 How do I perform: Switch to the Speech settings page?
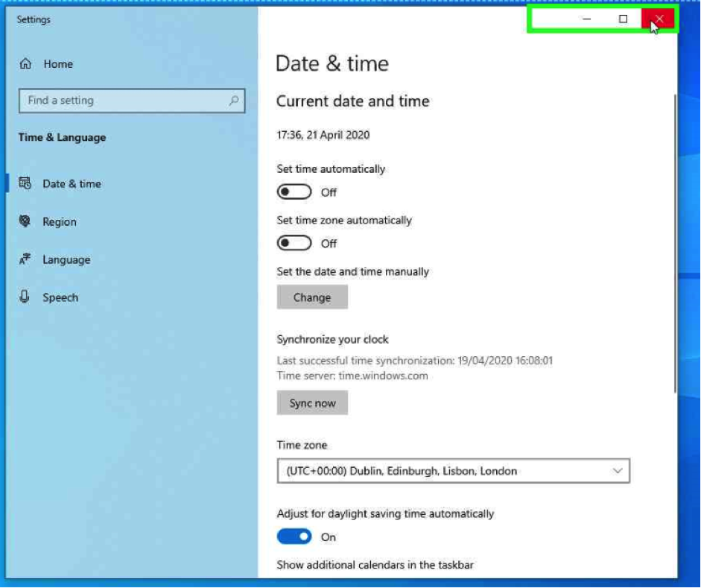[60, 297]
